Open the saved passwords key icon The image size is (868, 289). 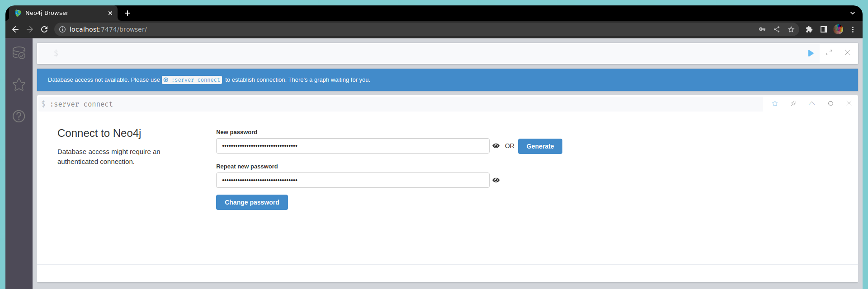click(x=762, y=29)
